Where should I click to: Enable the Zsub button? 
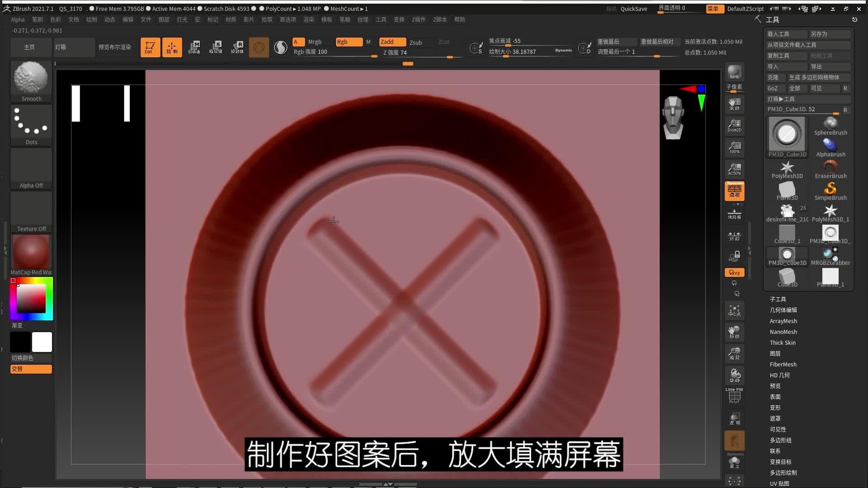click(x=416, y=42)
